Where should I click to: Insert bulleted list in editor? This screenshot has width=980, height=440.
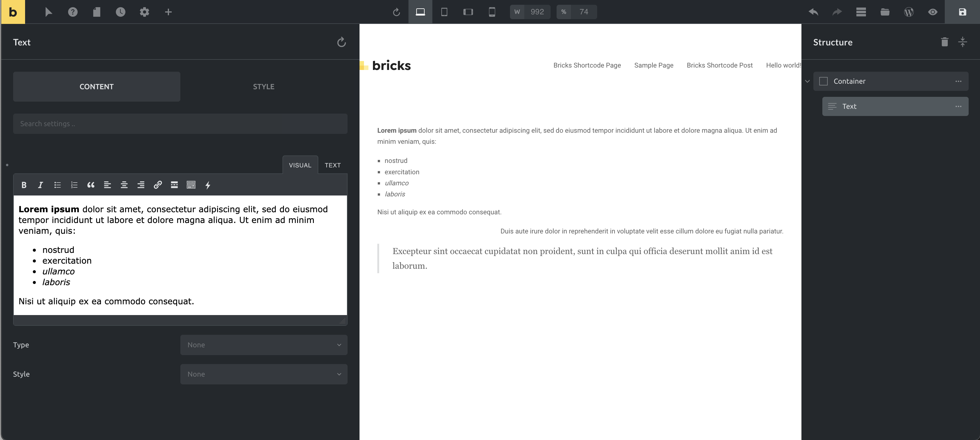coord(57,185)
